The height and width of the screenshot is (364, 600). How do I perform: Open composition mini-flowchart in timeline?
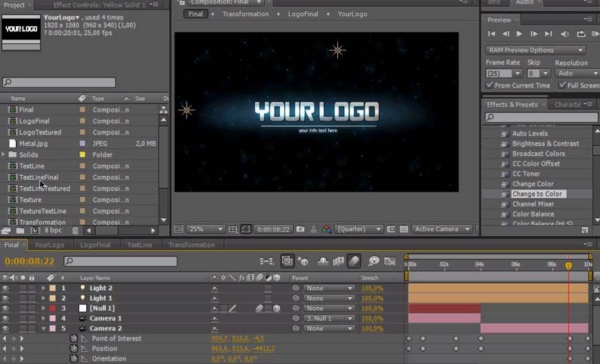click(266, 261)
